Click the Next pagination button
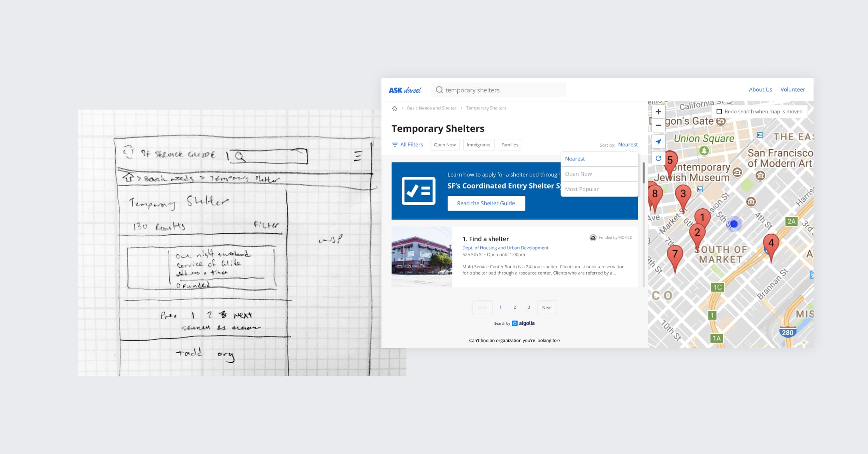 tap(547, 308)
